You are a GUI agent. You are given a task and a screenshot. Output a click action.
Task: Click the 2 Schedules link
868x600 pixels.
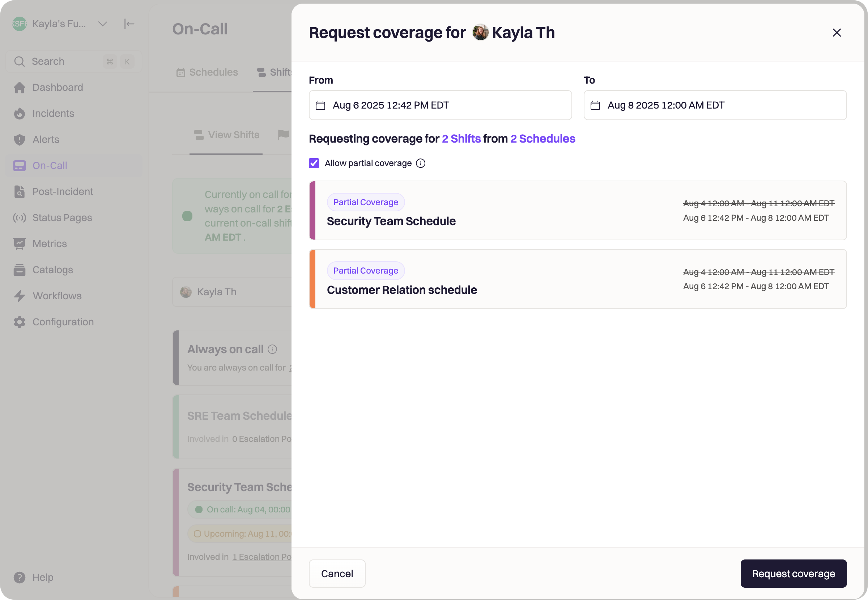tap(542, 139)
